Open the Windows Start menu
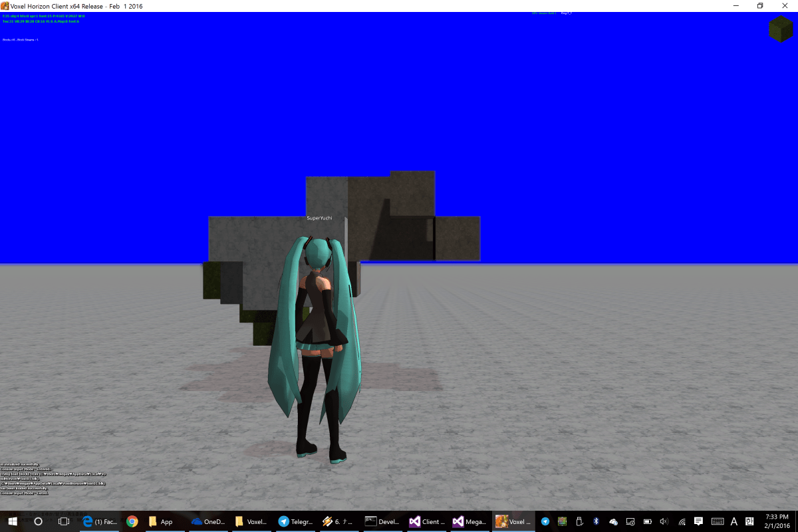Image resolution: width=798 pixels, height=532 pixels. tap(12, 521)
